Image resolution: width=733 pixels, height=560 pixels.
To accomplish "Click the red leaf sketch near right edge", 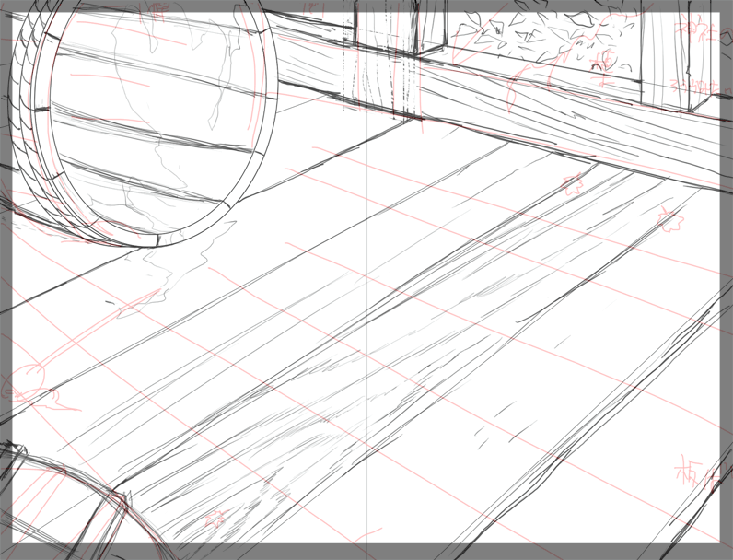I will [x=668, y=219].
